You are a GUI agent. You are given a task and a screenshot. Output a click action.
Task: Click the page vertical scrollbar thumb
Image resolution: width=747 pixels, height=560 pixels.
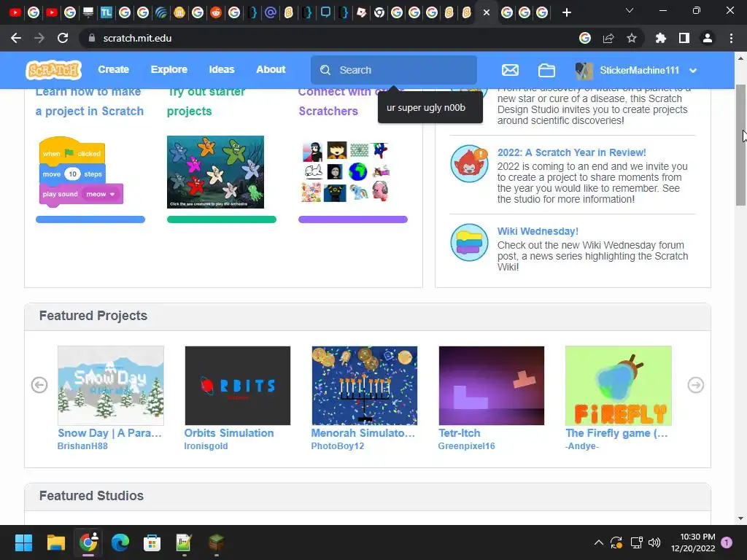[x=740, y=145]
